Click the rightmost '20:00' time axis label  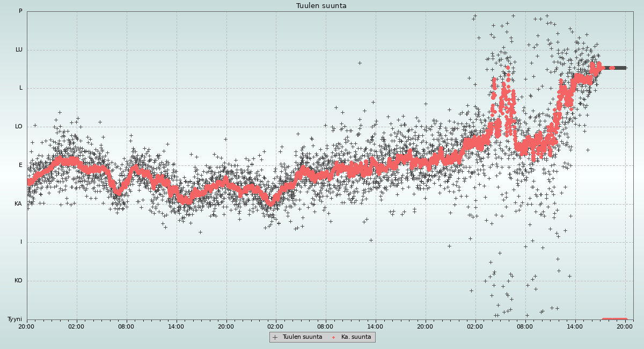[625, 326]
